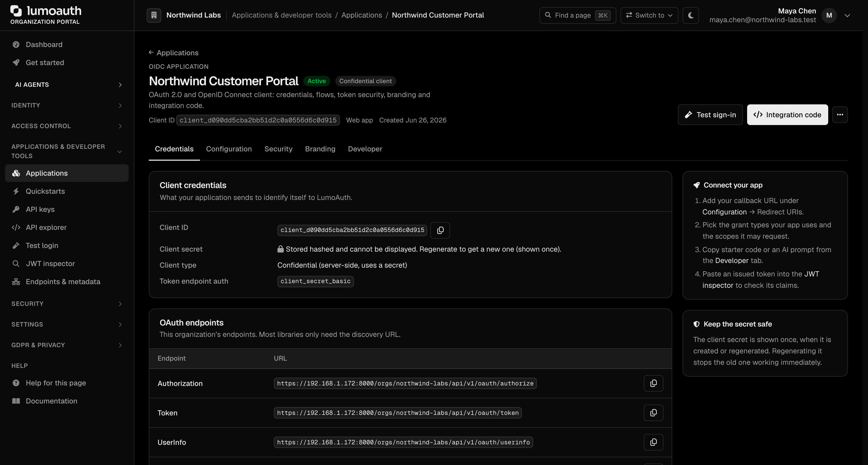Open JWT inspector in the sidebar
868x465 pixels.
coord(67,263)
